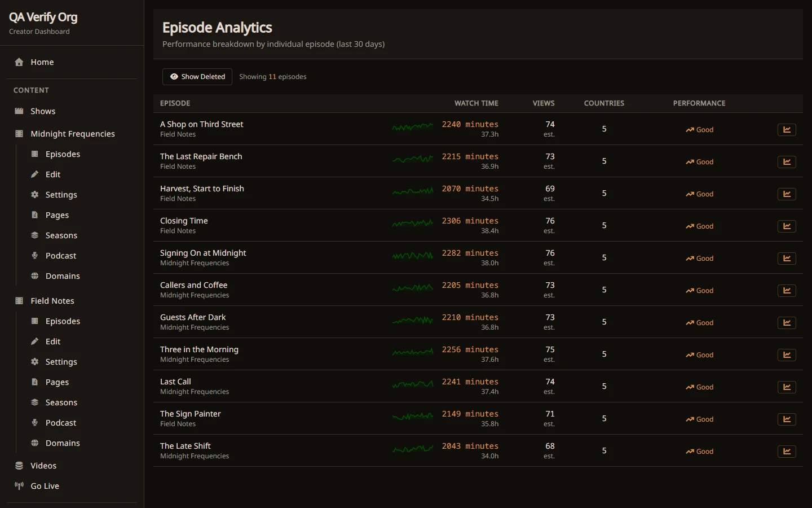The height and width of the screenshot is (508, 812).
Task: Select episode title 'Callers and Coffee'
Action: (x=194, y=285)
